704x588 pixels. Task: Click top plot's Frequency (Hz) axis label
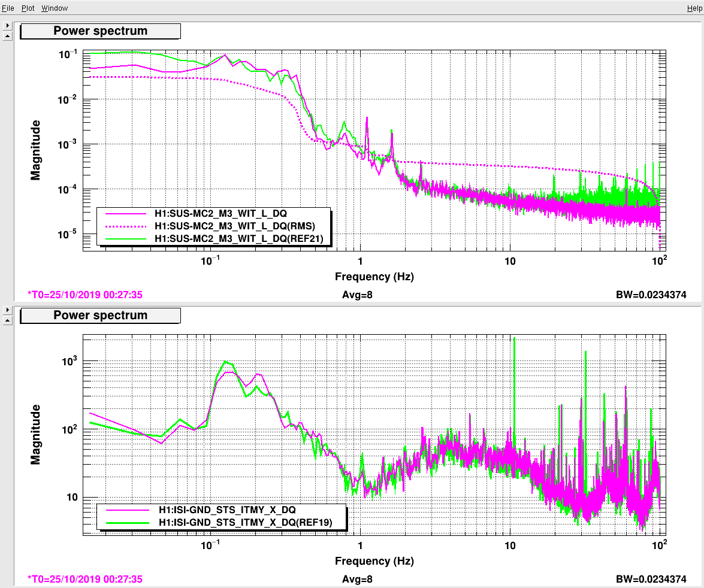pos(374,277)
